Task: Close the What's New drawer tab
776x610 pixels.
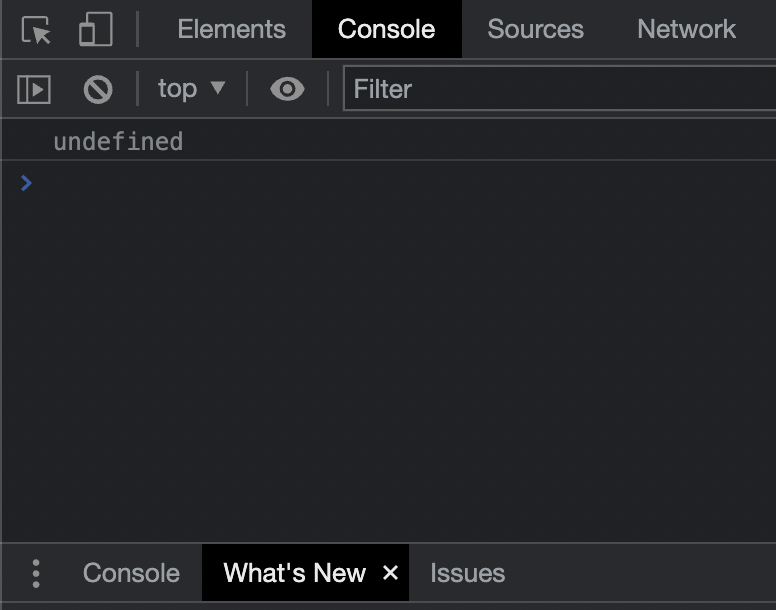Action: coord(390,573)
